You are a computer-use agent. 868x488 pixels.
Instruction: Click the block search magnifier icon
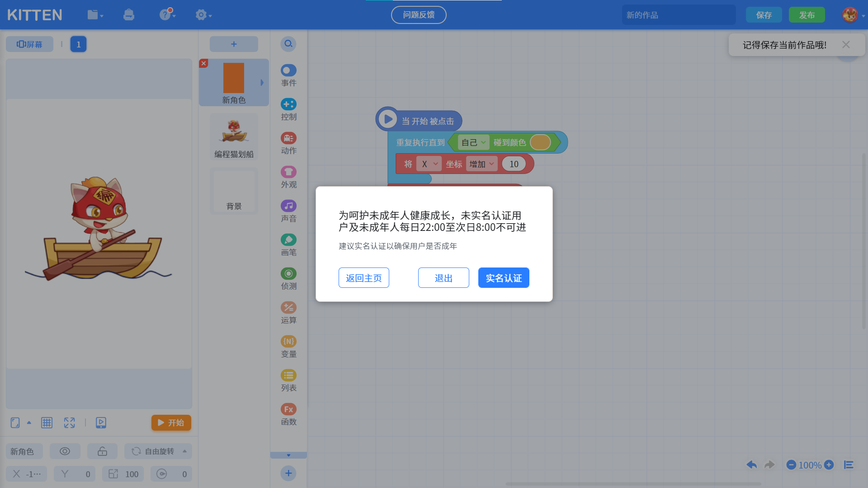click(288, 44)
